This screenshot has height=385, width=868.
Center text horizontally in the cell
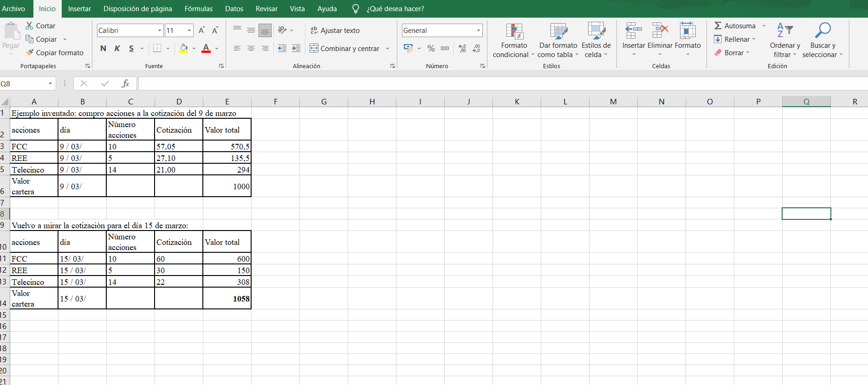[x=251, y=48]
